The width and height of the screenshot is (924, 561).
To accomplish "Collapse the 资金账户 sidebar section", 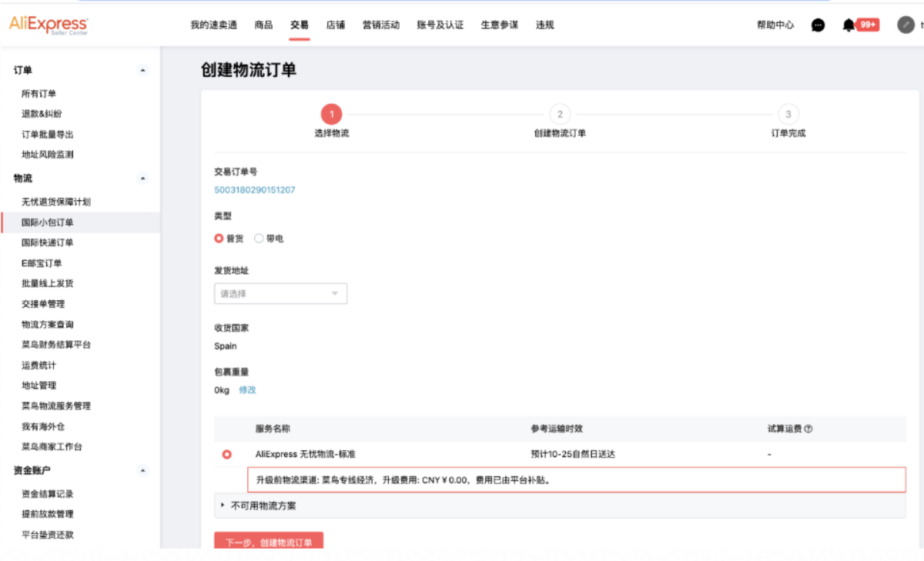I will (x=142, y=469).
